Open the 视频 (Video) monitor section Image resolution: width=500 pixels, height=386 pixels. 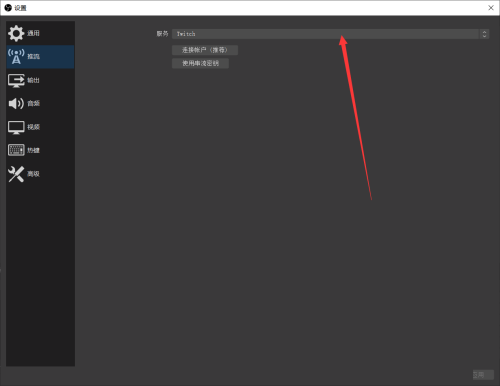40,127
